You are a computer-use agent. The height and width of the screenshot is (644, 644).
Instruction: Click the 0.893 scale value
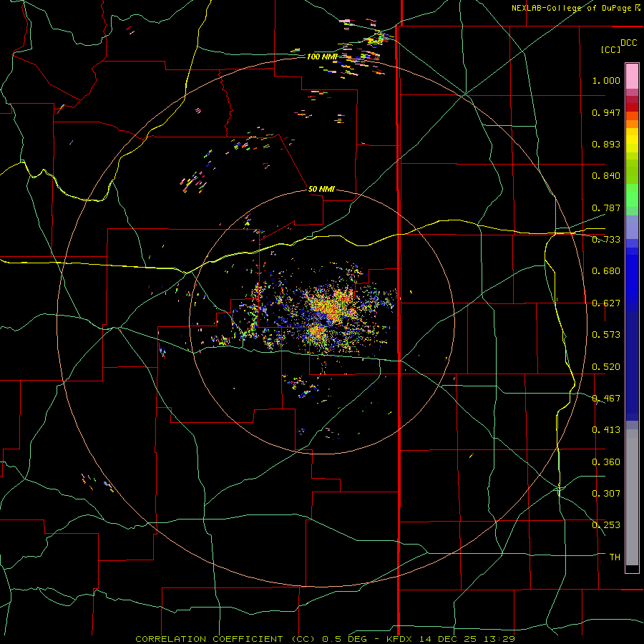[606, 144]
